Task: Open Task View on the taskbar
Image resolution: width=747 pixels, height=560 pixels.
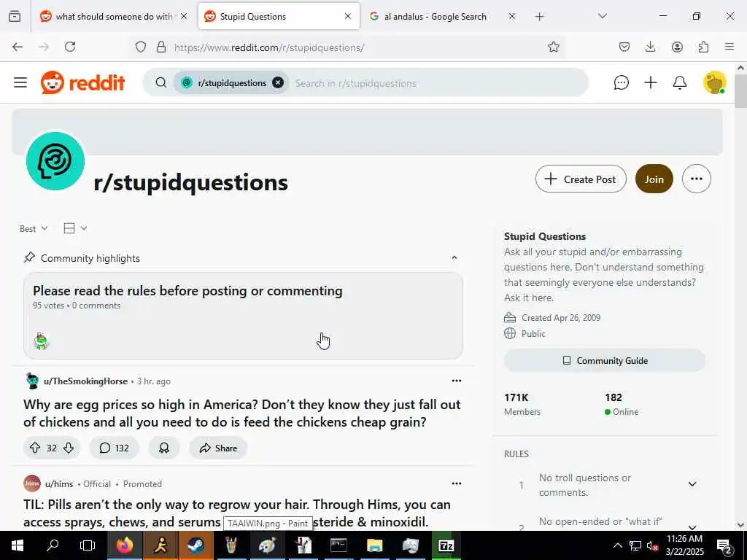Action: tap(88, 545)
